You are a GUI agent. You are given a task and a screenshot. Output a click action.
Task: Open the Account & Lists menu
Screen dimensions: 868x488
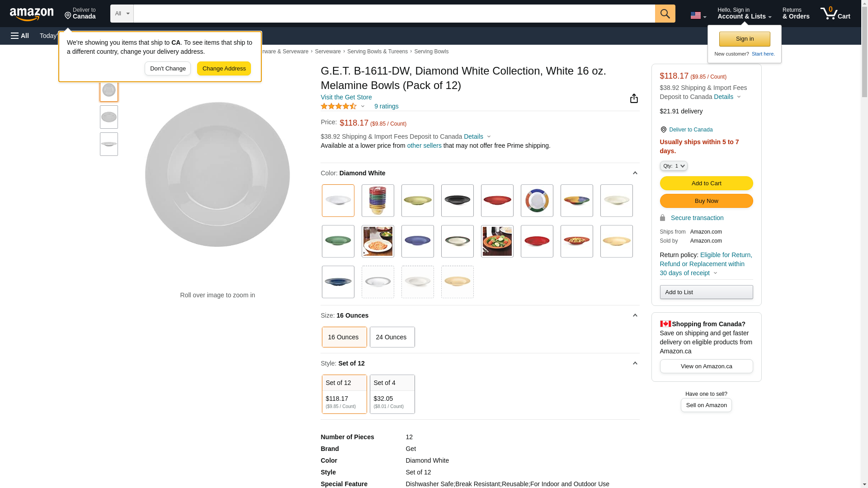pyautogui.click(x=744, y=14)
